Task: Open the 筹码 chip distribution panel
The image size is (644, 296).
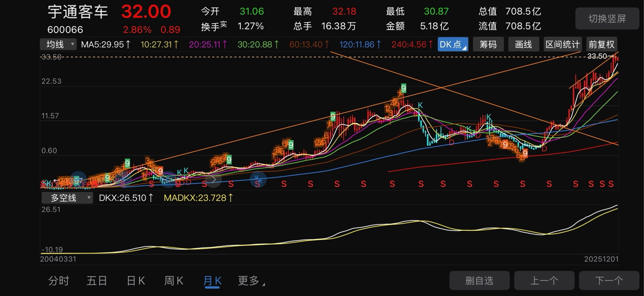Action: (x=488, y=44)
